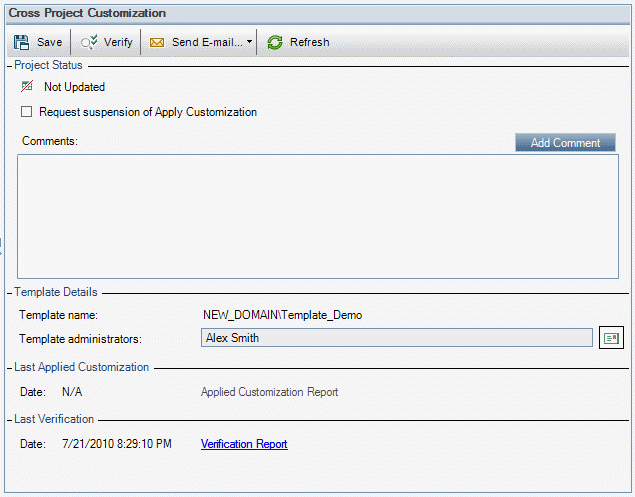635x497 pixels.
Task: Open the Verification Report link
Action: (244, 444)
